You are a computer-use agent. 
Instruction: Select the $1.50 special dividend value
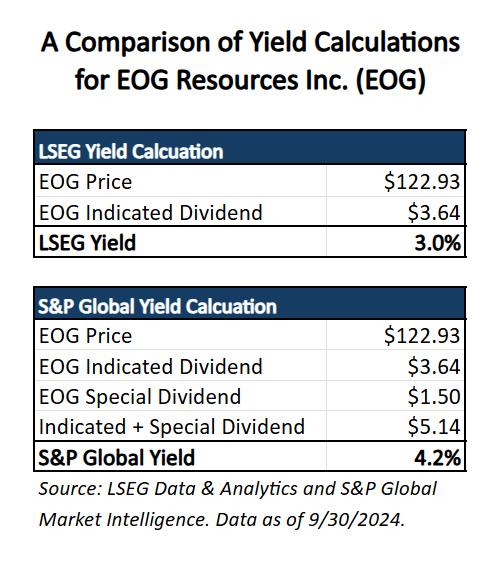434,396
